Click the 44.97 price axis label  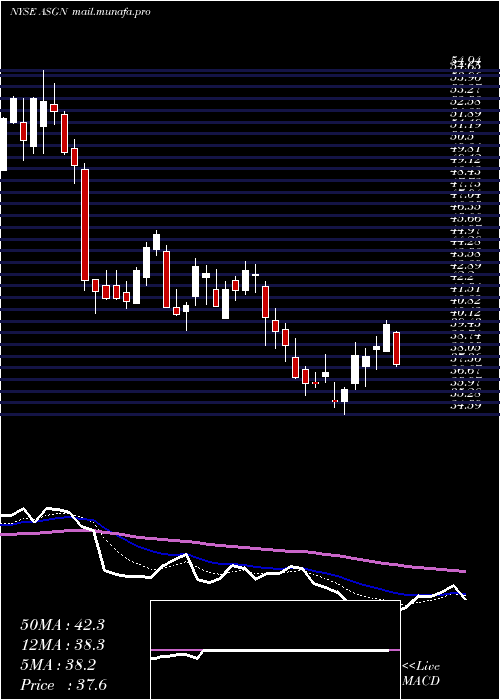click(465, 231)
